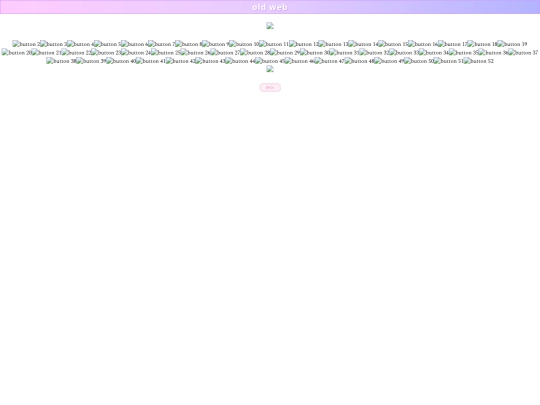Image resolution: width=540 pixels, height=405 pixels.
Task: Click the image labeled button 16
Action: pyautogui.click(x=423, y=44)
